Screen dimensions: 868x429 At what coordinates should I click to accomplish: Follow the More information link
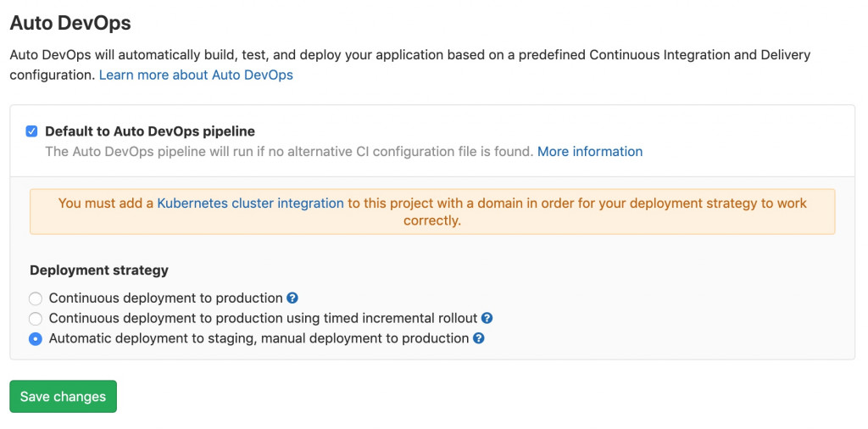[590, 152]
